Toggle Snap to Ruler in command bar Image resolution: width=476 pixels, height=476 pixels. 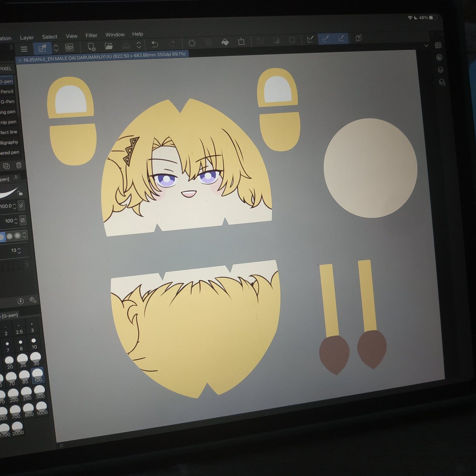pyautogui.click(x=310, y=39)
